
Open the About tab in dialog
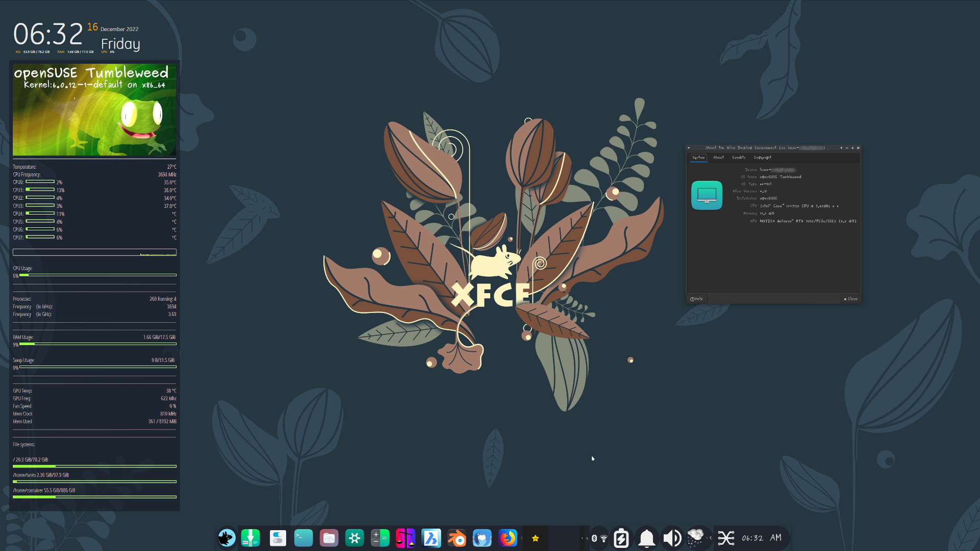718,158
